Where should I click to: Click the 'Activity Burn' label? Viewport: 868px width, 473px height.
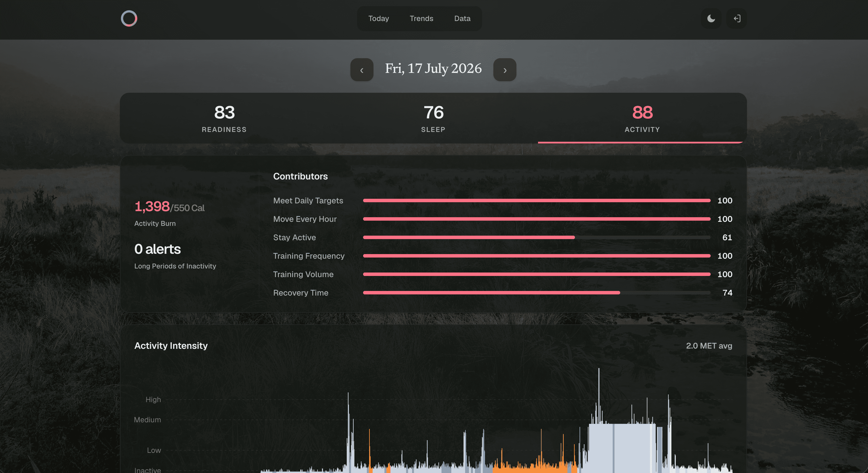point(155,223)
